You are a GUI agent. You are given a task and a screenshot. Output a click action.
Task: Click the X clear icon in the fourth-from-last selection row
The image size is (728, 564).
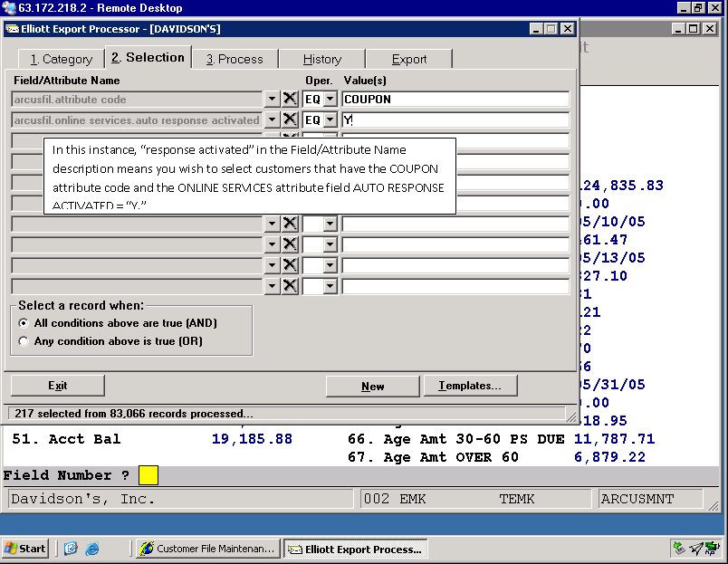290,224
